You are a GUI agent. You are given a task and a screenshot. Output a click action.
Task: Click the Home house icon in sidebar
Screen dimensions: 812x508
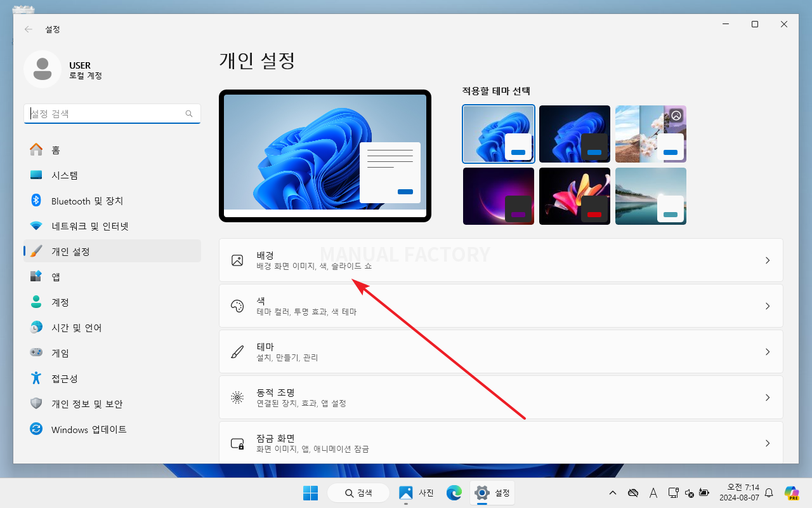coord(36,150)
